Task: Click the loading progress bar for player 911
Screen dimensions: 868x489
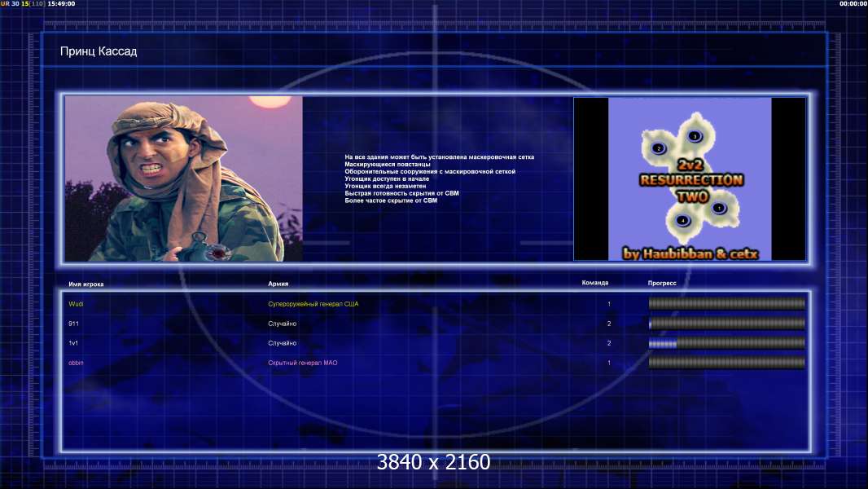Action: (x=727, y=324)
